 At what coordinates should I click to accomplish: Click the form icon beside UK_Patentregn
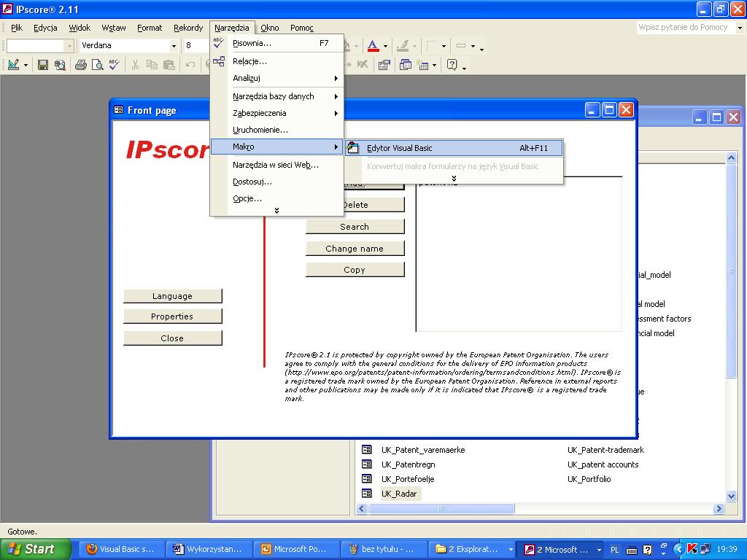366,464
